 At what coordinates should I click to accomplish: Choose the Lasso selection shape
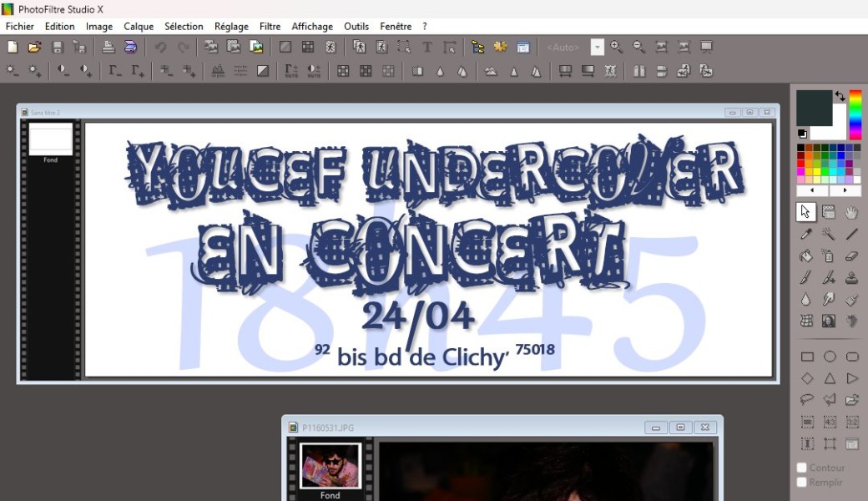click(x=807, y=400)
